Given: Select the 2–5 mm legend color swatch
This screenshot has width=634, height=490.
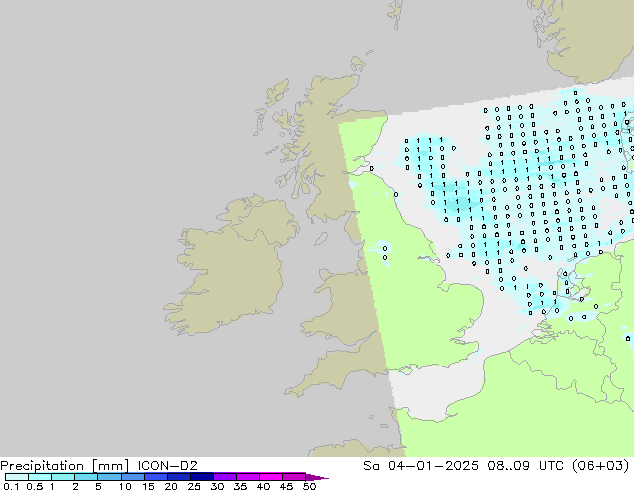Looking at the screenshot, I should (x=86, y=477).
